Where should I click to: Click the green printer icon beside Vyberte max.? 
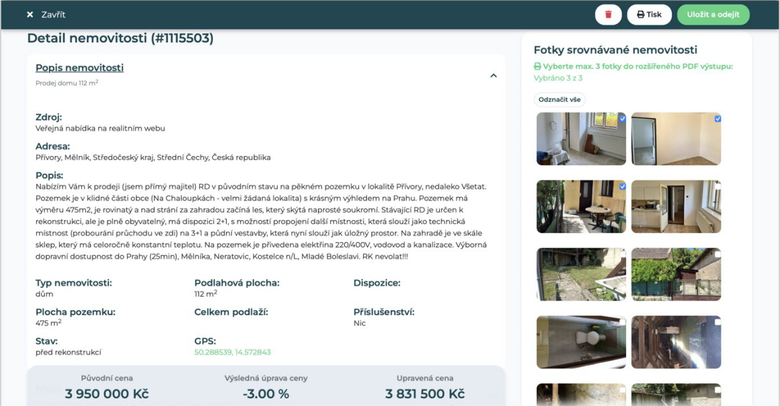click(x=537, y=66)
